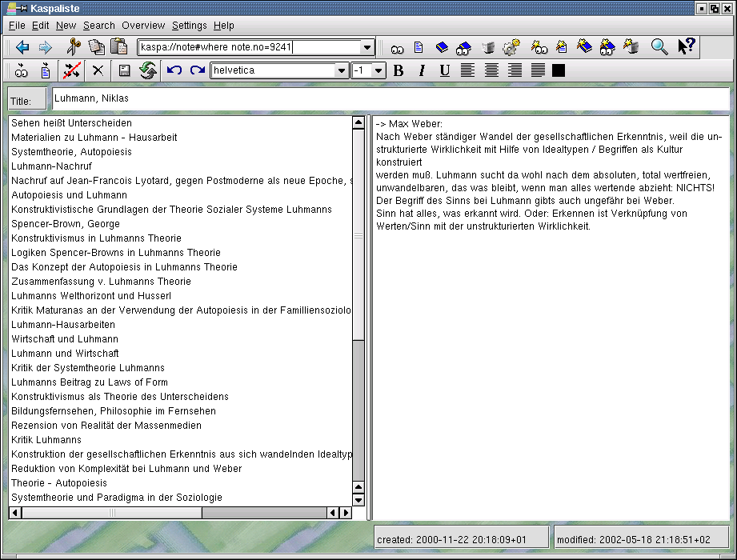Justify text alignment
737x560 pixels.
tap(538, 70)
